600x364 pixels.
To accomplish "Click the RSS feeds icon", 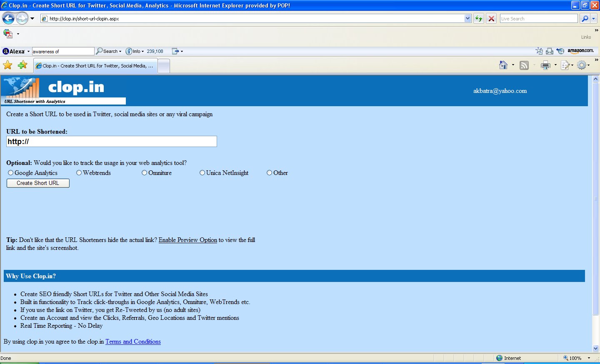I will point(524,65).
